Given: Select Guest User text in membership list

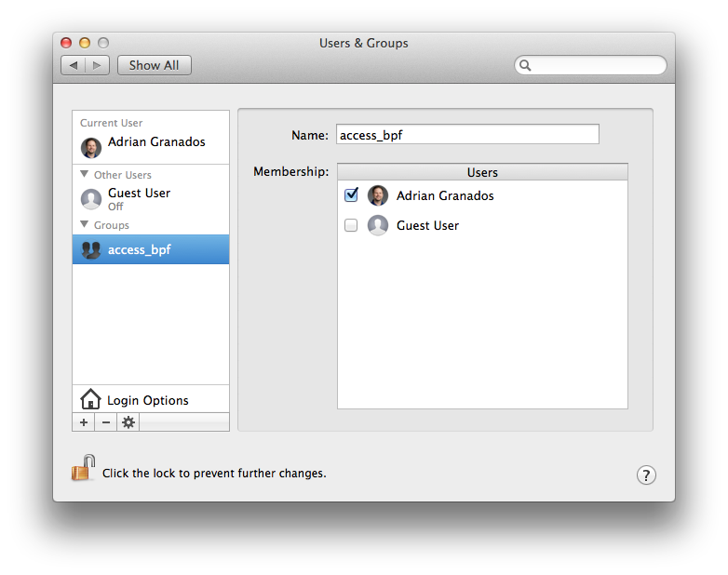Looking at the screenshot, I should pyautogui.click(x=427, y=225).
